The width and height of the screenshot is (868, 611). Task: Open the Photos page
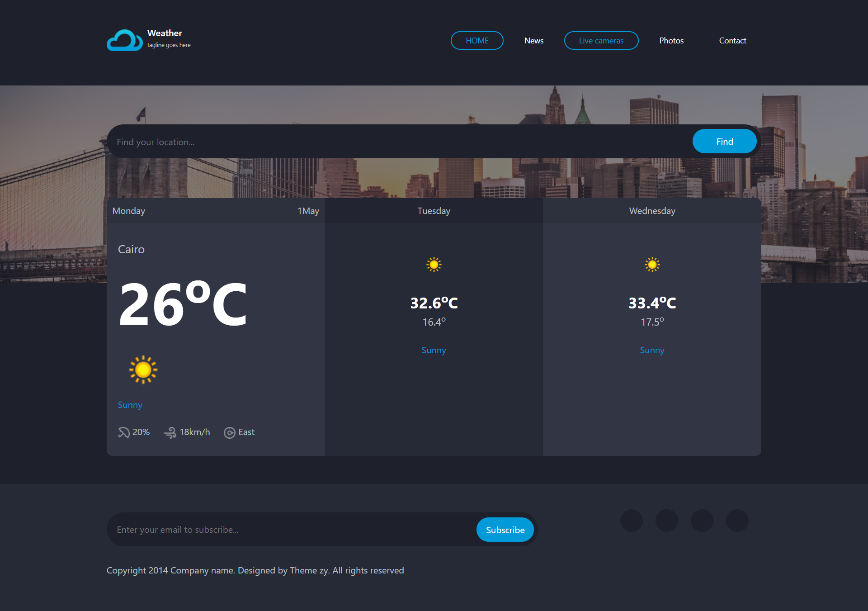tap(671, 41)
